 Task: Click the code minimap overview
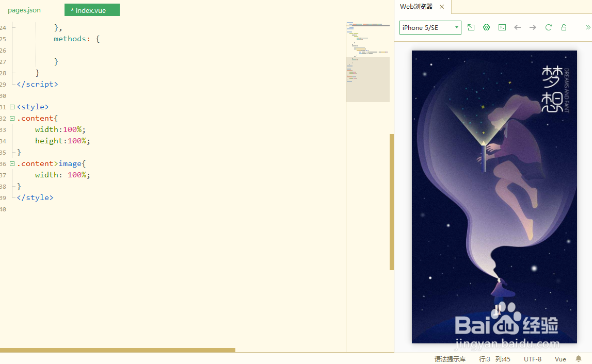click(x=367, y=62)
